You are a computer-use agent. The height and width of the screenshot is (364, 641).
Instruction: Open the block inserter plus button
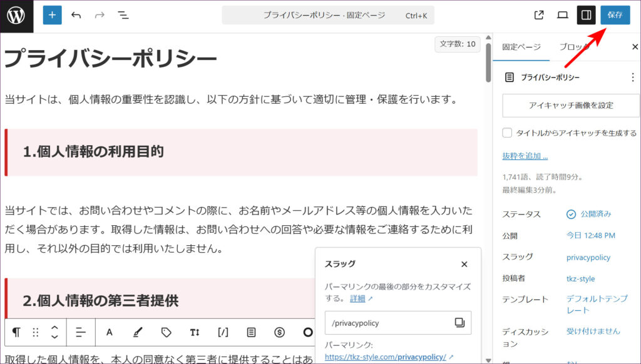coord(53,15)
